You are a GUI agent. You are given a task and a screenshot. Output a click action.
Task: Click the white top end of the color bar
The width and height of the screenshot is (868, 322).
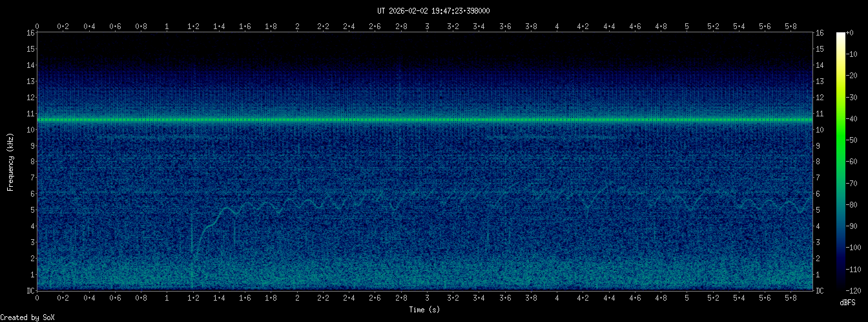pyautogui.click(x=840, y=35)
